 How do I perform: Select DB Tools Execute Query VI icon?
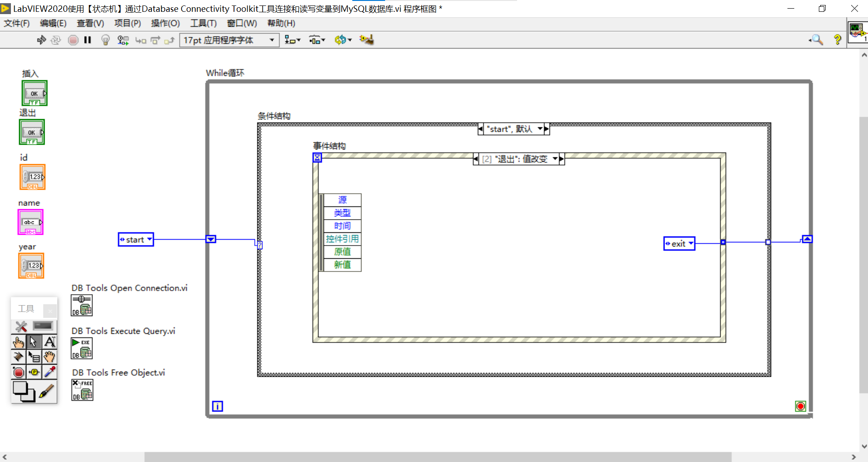coord(82,348)
